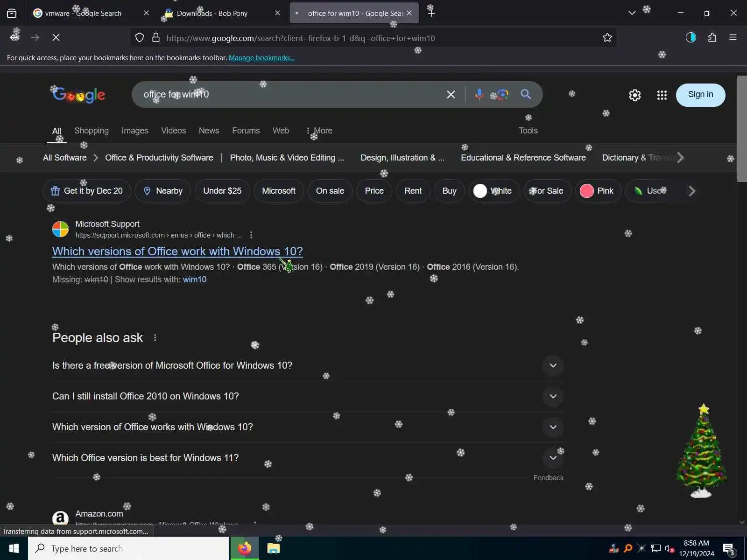Toggle the Get it by Dec 20 filter

click(x=87, y=191)
